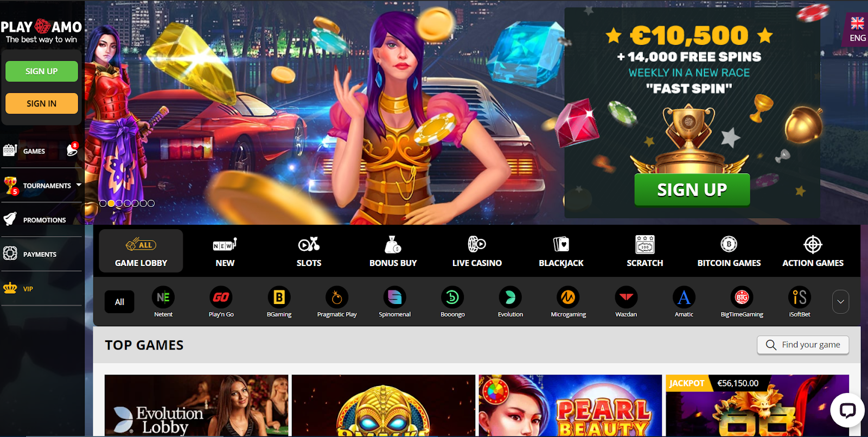Screen dimensions: 868x437
Task: Select the iSoftBet provider icon
Action: tap(800, 297)
